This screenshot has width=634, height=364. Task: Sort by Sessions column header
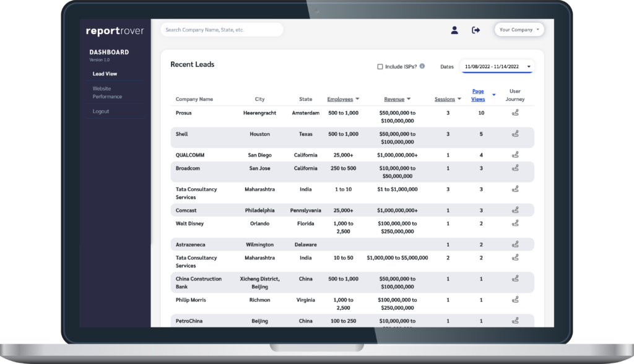tap(445, 99)
